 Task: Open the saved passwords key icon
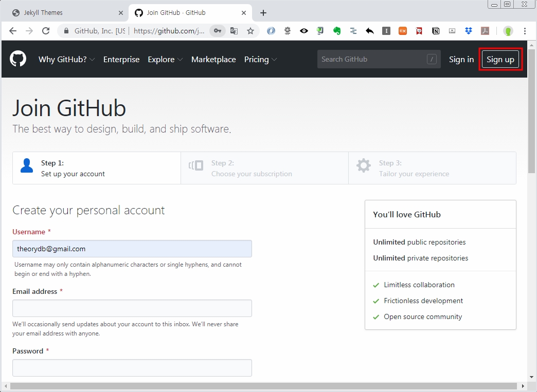click(x=217, y=31)
